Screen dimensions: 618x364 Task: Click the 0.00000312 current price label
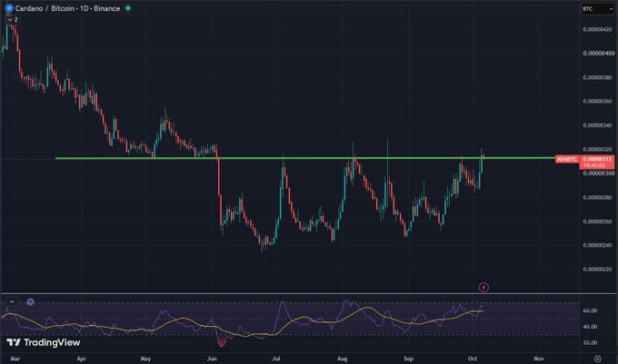coord(597,159)
